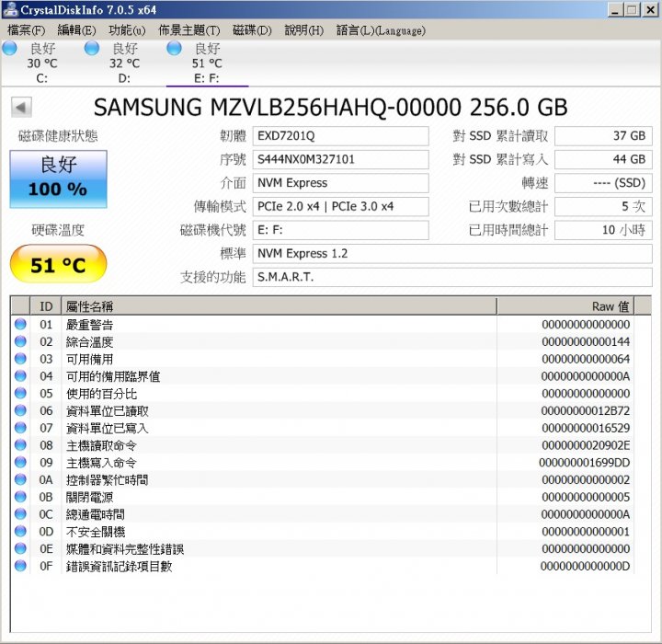Click the standard field NVM Express 1.2
662x644 pixels.
click(452, 254)
